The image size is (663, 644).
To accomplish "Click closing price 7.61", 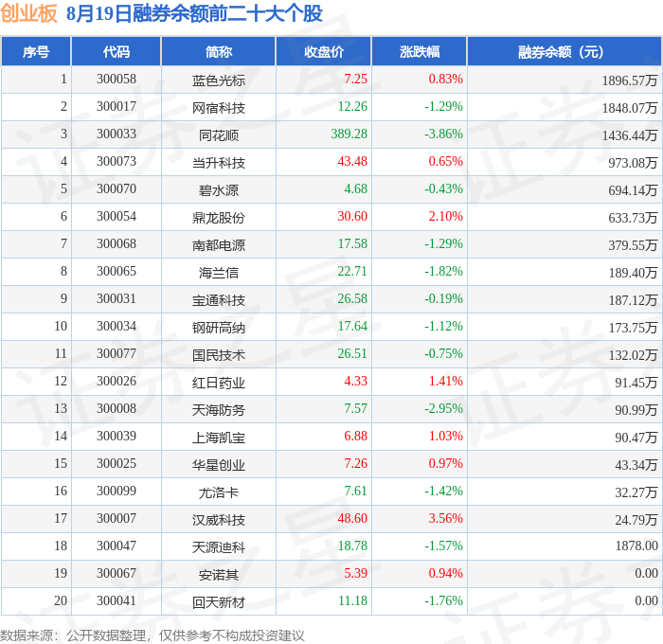I will 355,492.
